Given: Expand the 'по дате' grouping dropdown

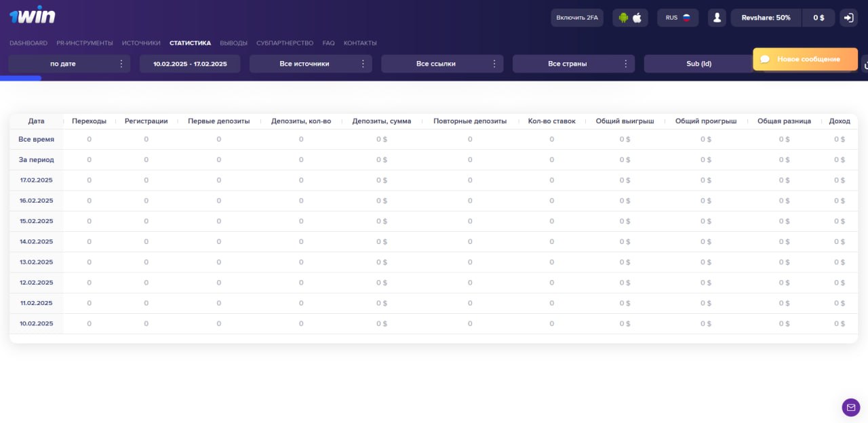Looking at the screenshot, I should (69, 64).
